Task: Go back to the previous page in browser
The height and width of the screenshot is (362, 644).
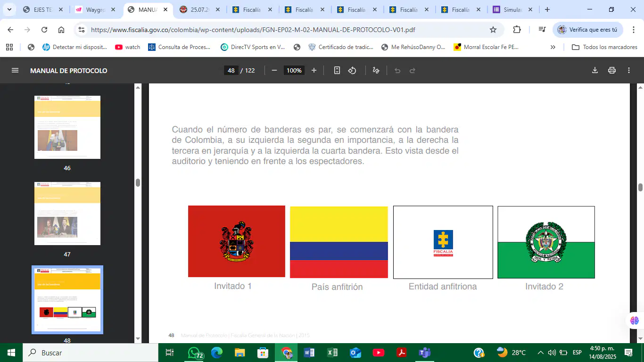Action: click(x=10, y=30)
